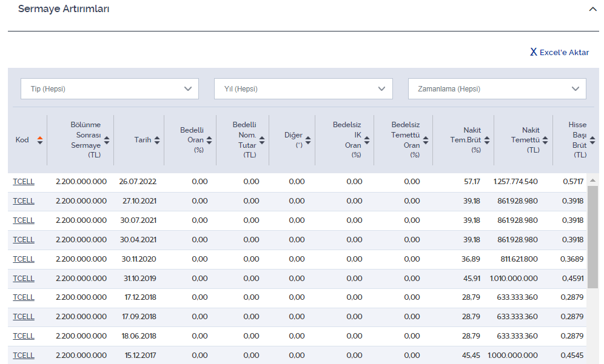Image resolution: width=604 pixels, height=364 pixels.
Task: Sort by Bedelsiz IK Oran arrows
Action: pos(367,140)
